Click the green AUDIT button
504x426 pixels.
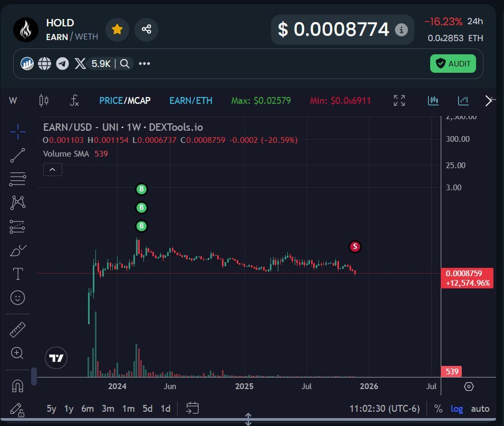click(453, 64)
